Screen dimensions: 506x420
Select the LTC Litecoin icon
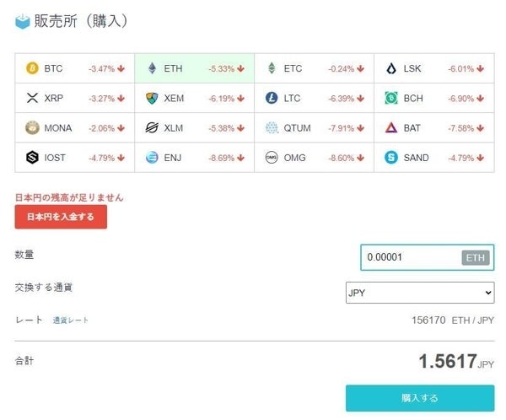[272, 98]
